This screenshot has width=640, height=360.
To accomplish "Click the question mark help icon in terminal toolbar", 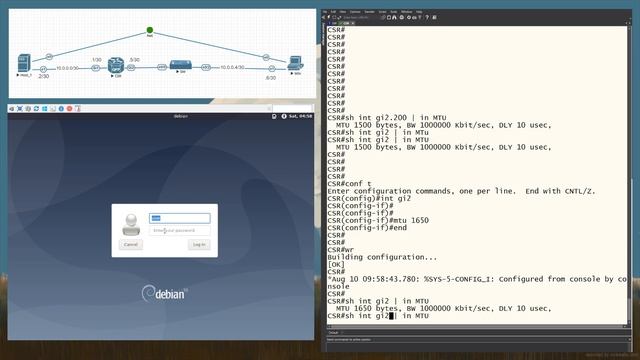I will (427, 18).
